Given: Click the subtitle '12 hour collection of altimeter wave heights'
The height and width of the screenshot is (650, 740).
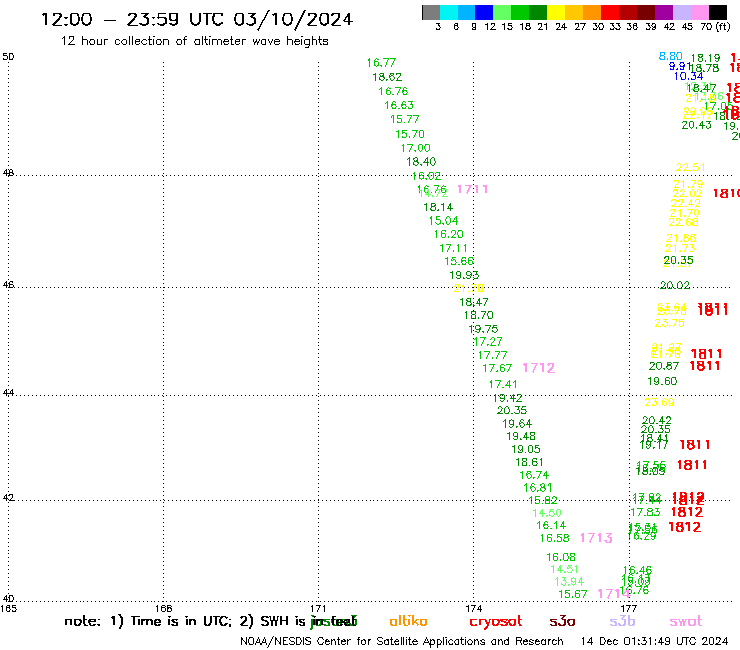Looking at the screenshot, I should pyautogui.click(x=194, y=41).
